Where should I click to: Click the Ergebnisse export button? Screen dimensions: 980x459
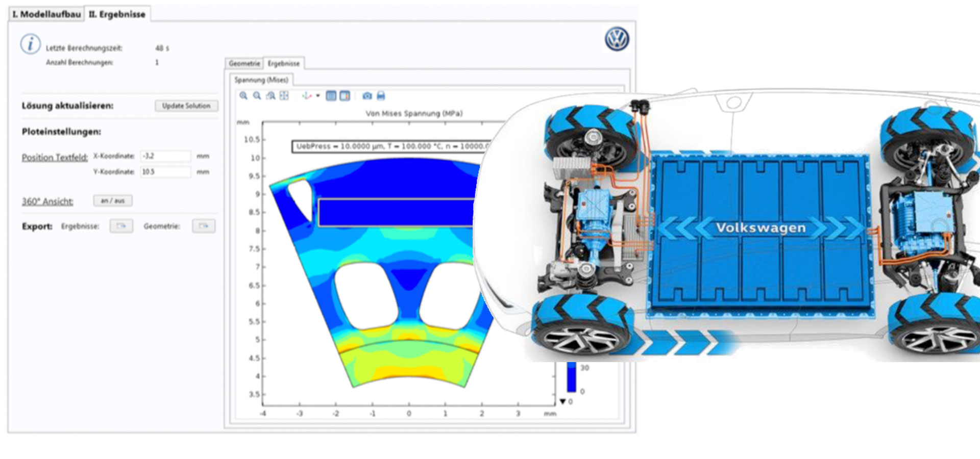coord(121,226)
